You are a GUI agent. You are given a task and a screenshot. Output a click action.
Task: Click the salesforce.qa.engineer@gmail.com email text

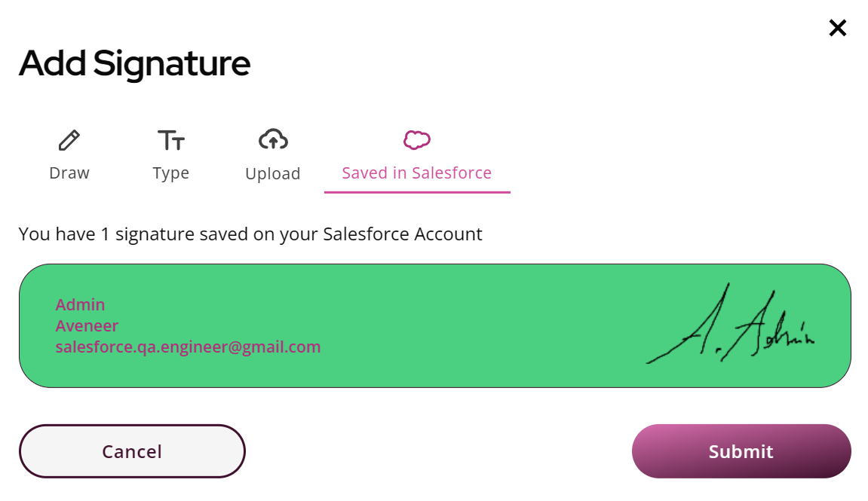tap(189, 347)
